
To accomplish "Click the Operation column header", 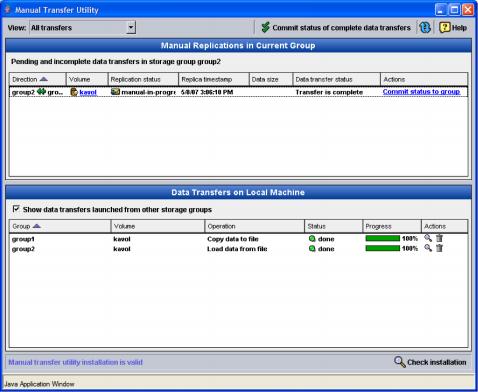I will (x=254, y=226).
